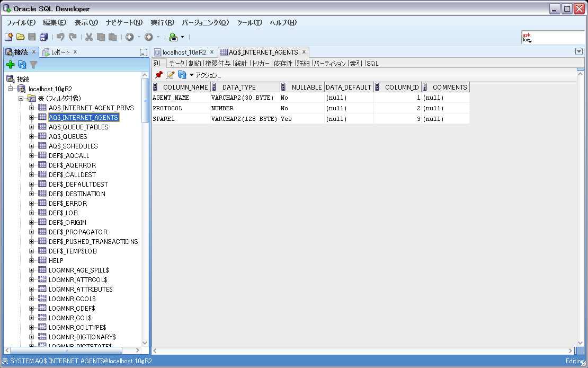Click the Save All toolbar icon

click(x=44, y=37)
